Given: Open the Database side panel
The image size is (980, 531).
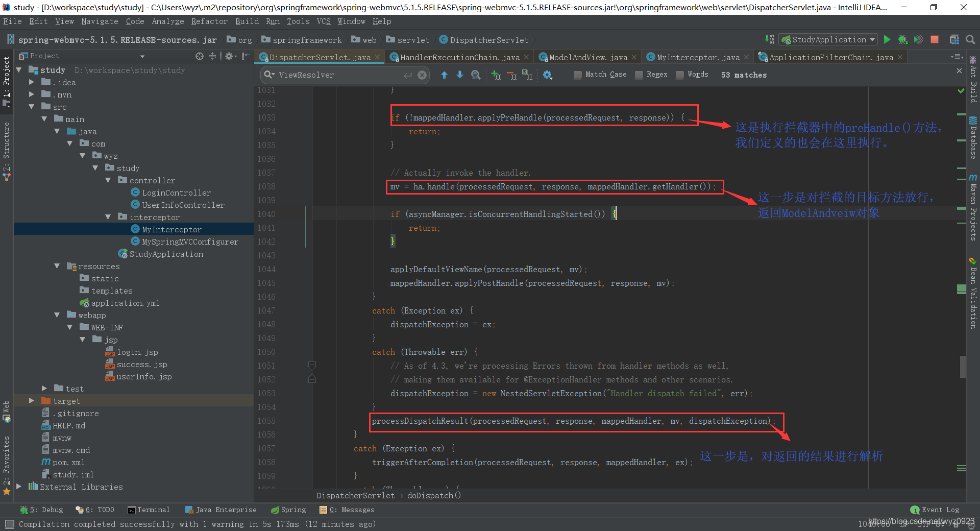Looking at the screenshot, I should (x=973, y=138).
